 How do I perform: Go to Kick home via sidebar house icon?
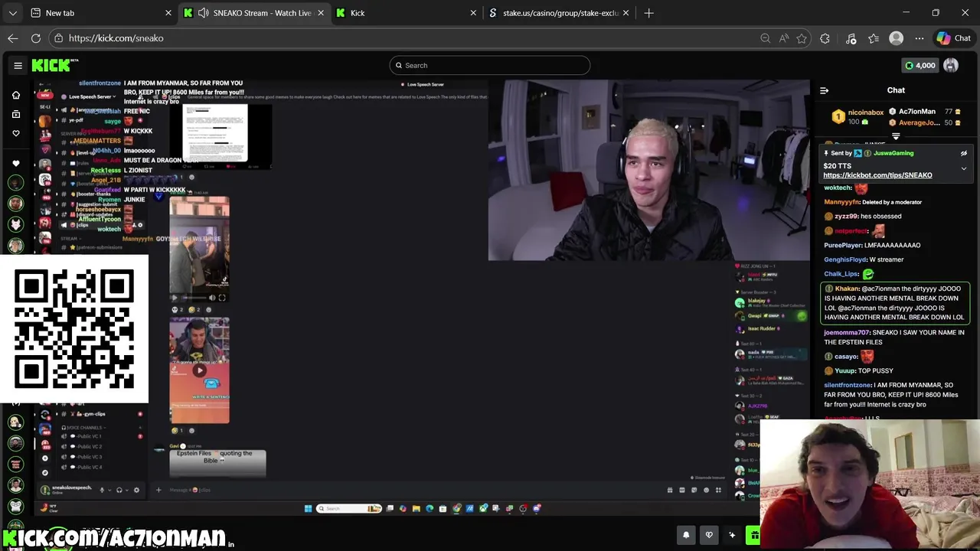(x=15, y=95)
